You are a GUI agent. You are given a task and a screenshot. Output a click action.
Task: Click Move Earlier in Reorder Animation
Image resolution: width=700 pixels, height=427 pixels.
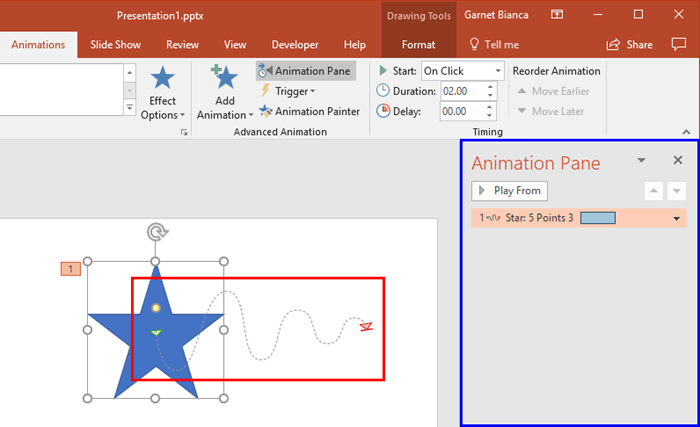[x=553, y=91]
